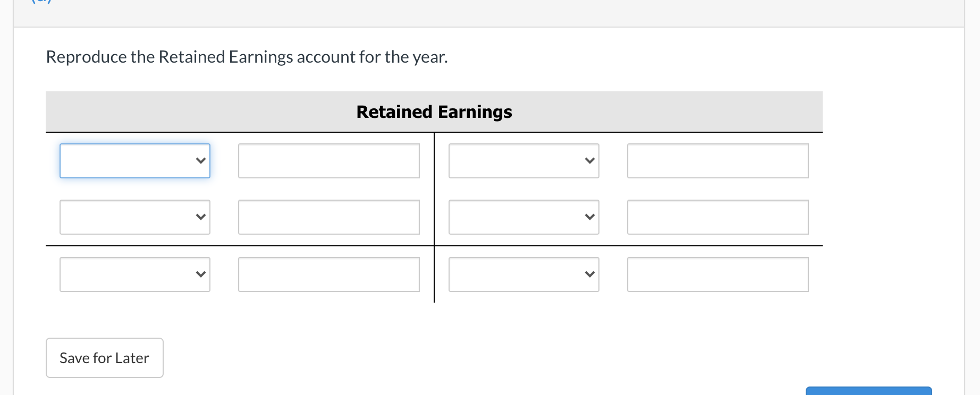Open the debit-side balance row dropdown
Viewport: 980px width, 395px height.
click(134, 274)
